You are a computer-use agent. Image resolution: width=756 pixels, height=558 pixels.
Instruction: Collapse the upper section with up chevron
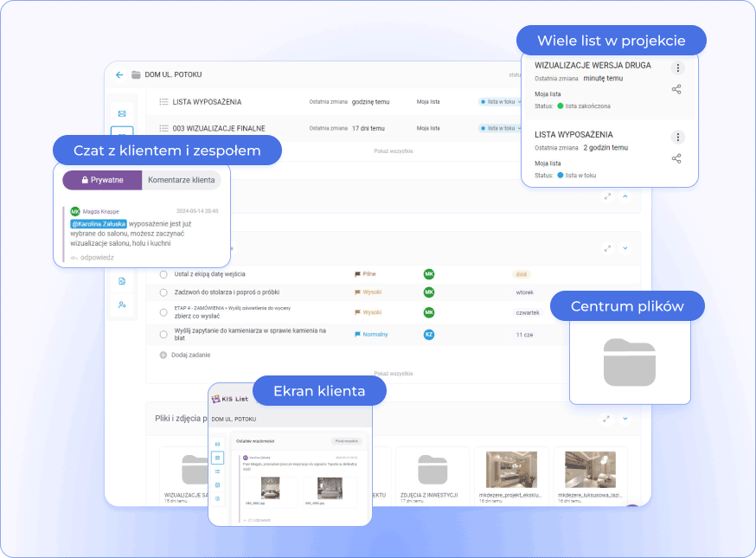[625, 196]
